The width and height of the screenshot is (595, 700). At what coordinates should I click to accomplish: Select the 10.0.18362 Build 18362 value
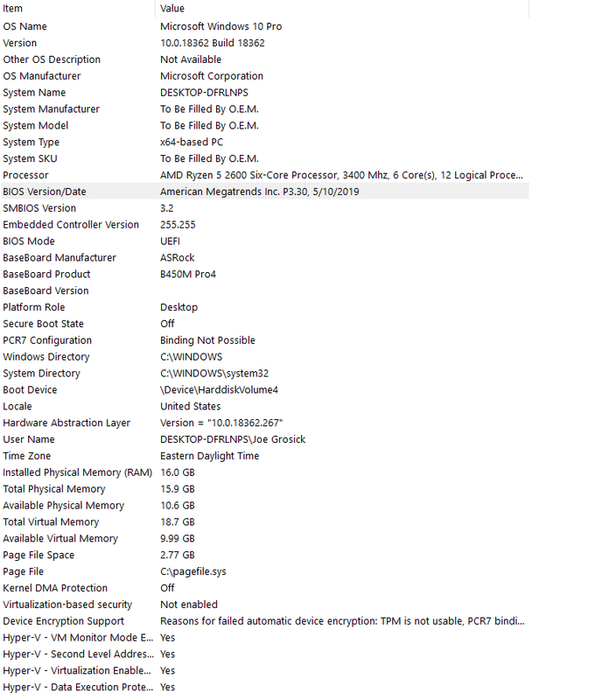coord(213,43)
